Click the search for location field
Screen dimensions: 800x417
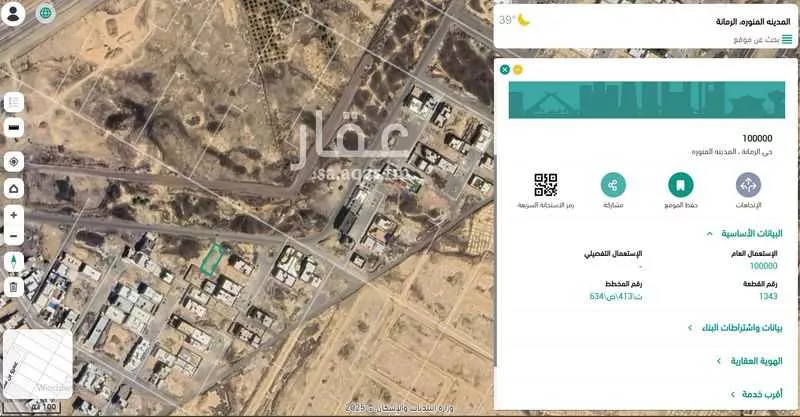coord(700,39)
